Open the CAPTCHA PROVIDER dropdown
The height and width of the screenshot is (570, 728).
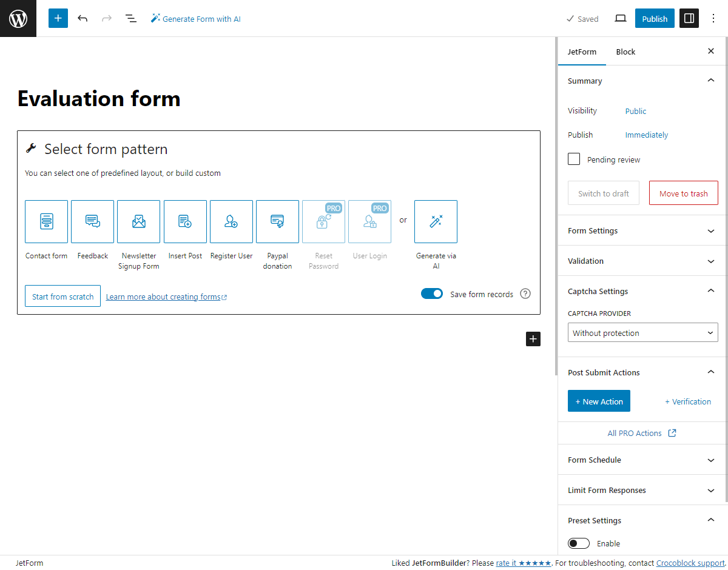click(642, 332)
